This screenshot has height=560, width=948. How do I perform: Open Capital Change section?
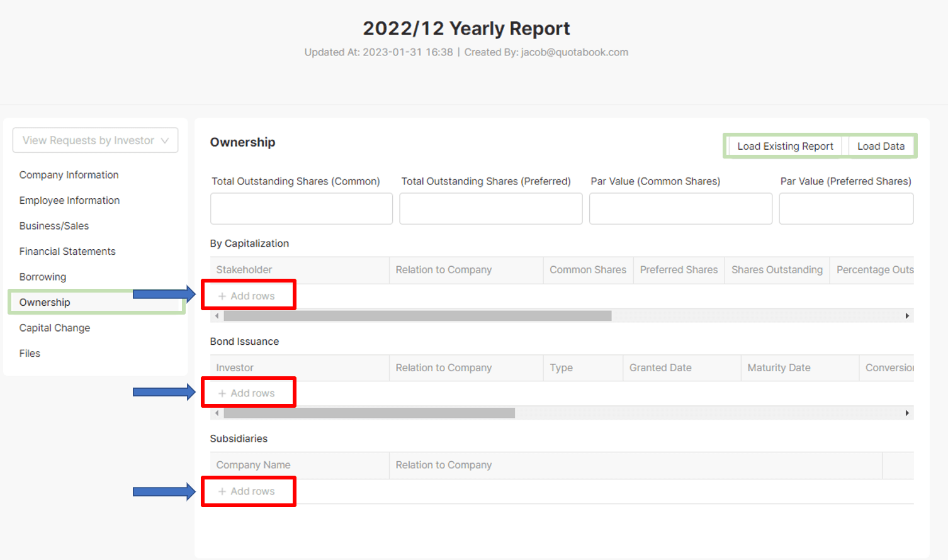(x=55, y=328)
